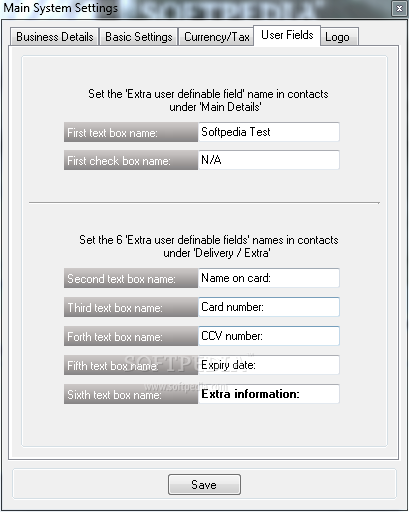The height and width of the screenshot is (512, 409).
Task: Close the Main System Settings window
Action: (x=399, y=8)
